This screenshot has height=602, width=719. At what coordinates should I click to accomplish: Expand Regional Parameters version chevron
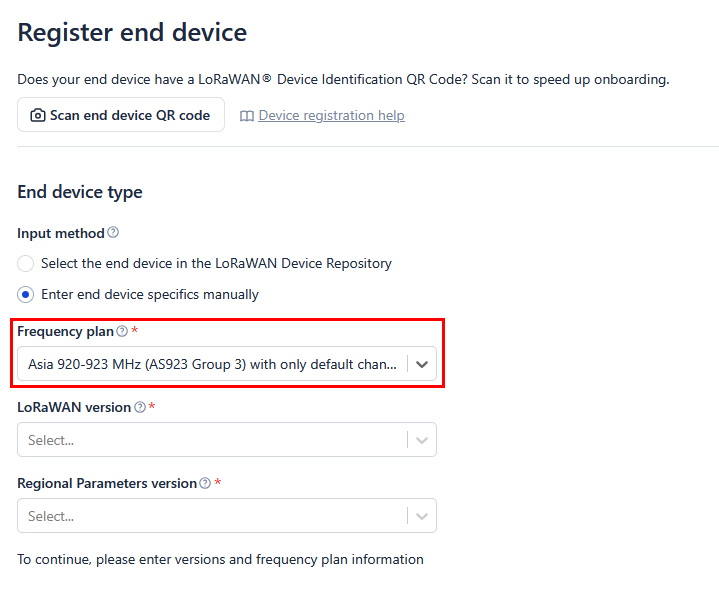(422, 517)
